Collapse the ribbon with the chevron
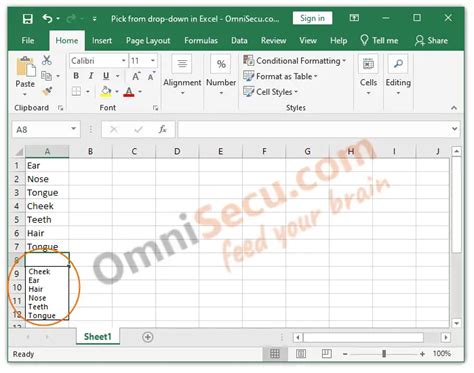The image size is (474, 373). 454,108
